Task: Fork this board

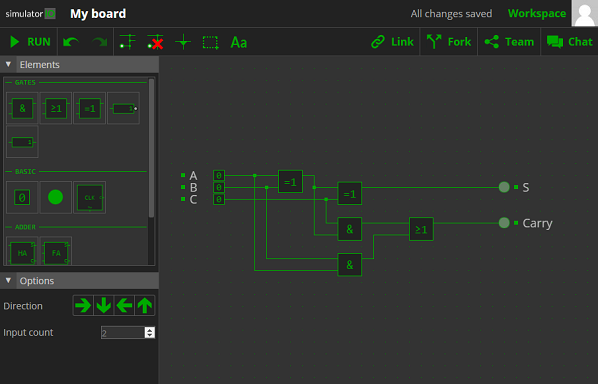Action: 449,42
